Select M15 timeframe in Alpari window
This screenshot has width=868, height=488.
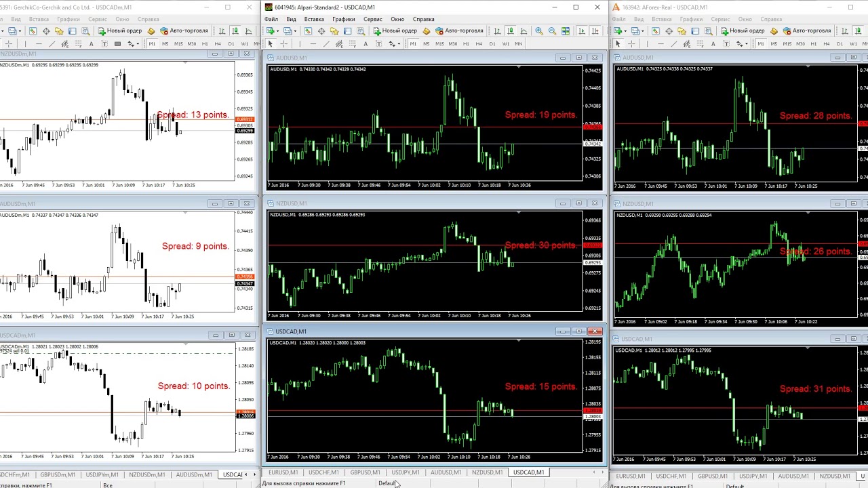click(x=439, y=43)
